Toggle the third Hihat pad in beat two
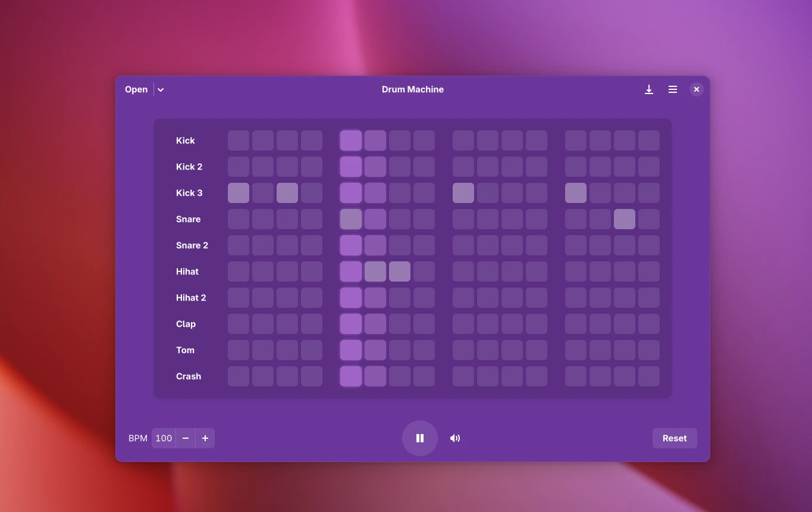The height and width of the screenshot is (512, 812). (x=399, y=271)
